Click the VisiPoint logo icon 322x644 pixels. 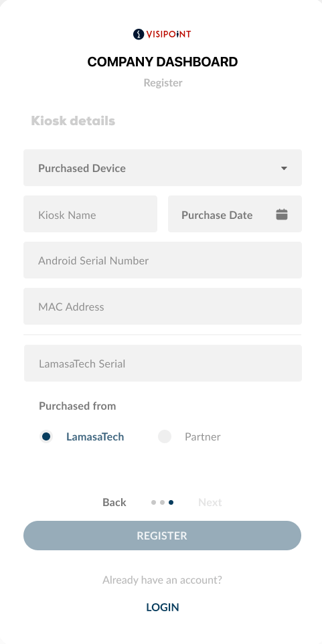coord(139,34)
